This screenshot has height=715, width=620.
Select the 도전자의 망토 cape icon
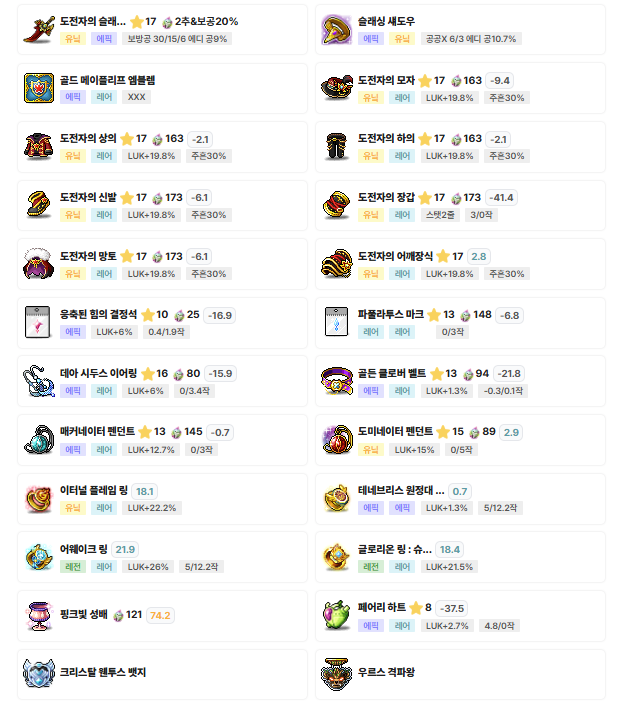39,264
